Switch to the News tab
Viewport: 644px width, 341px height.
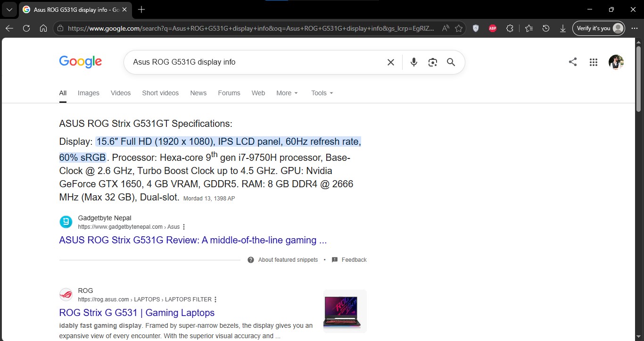[x=198, y=93]
